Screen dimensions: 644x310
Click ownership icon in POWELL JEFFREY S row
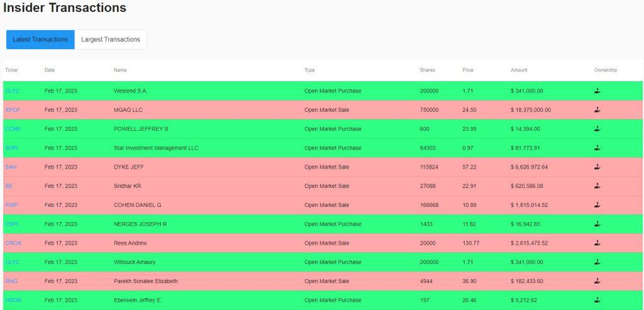point(597,129)
